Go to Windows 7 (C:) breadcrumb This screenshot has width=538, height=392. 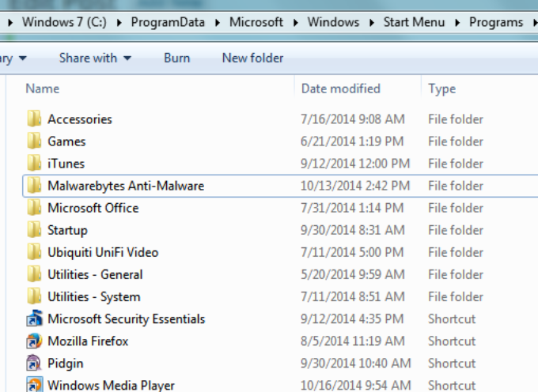coord(65,22)
